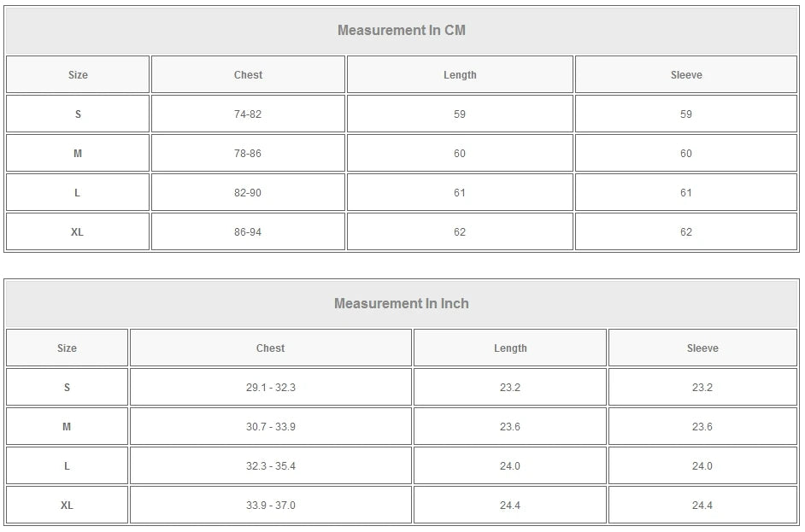The height and width of the screenshot is (532, 805).
Task: Select the XL size cell in the CM table
Action: click(x=77, y=232)
